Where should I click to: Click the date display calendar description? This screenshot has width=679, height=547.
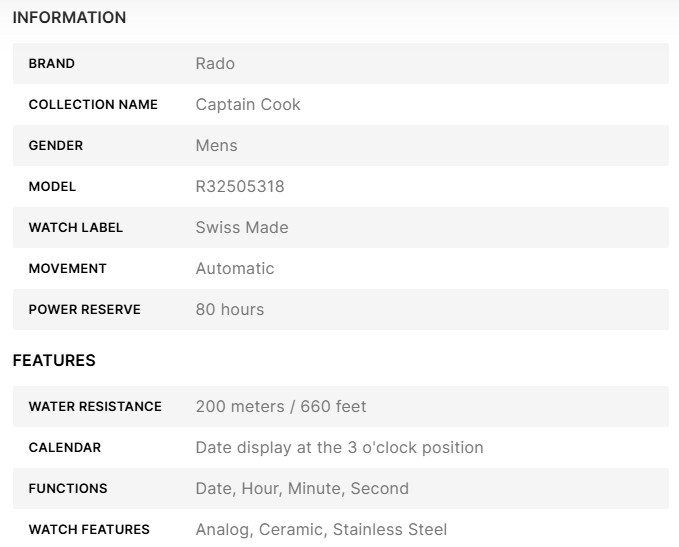(339, 448)
